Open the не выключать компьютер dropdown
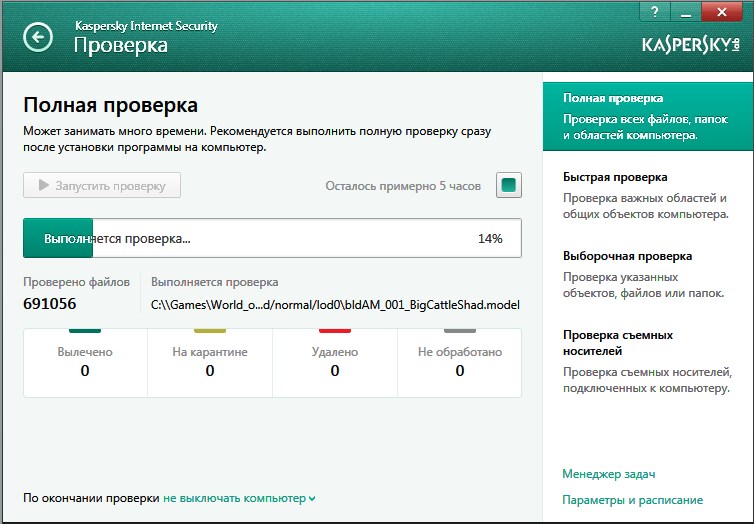This screenshot has width=754, height=524. (x=239, y=498)
